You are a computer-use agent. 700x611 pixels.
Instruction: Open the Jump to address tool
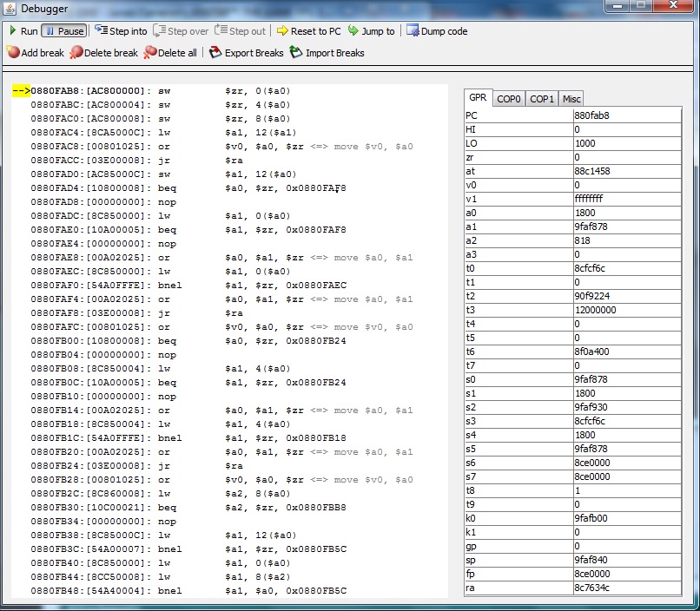pos(371,31)
